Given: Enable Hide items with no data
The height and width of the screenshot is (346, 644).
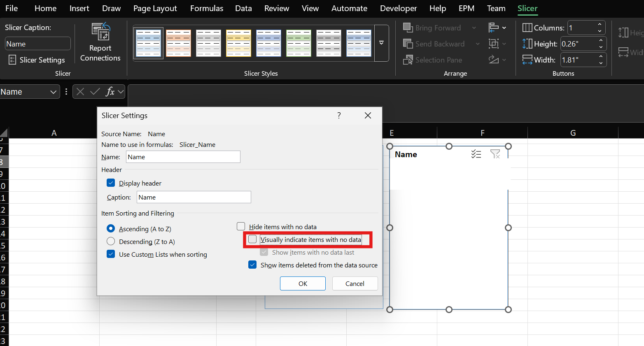Looking at the screenshot, I should pyautogui.click(x=240, y=226).
